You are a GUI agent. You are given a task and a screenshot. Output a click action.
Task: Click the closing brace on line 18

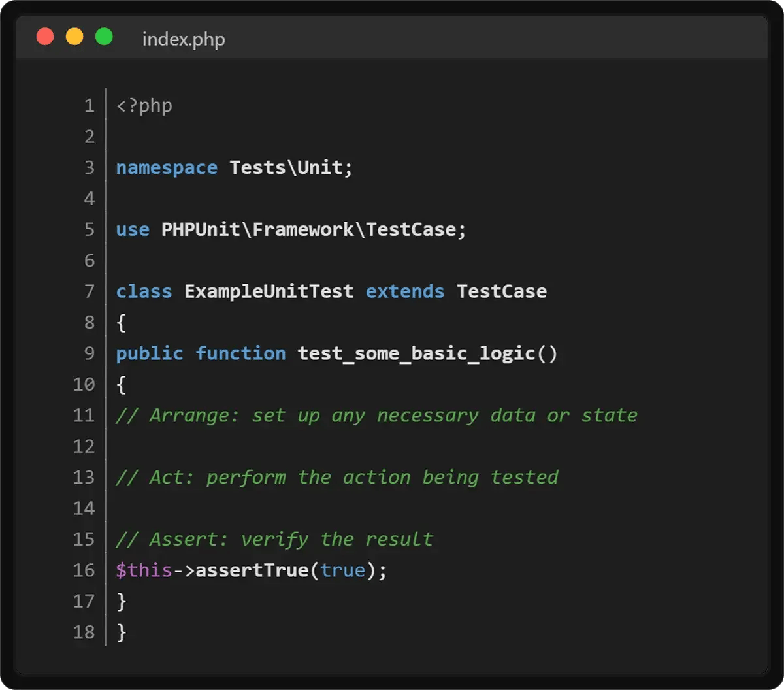[121, 632]
